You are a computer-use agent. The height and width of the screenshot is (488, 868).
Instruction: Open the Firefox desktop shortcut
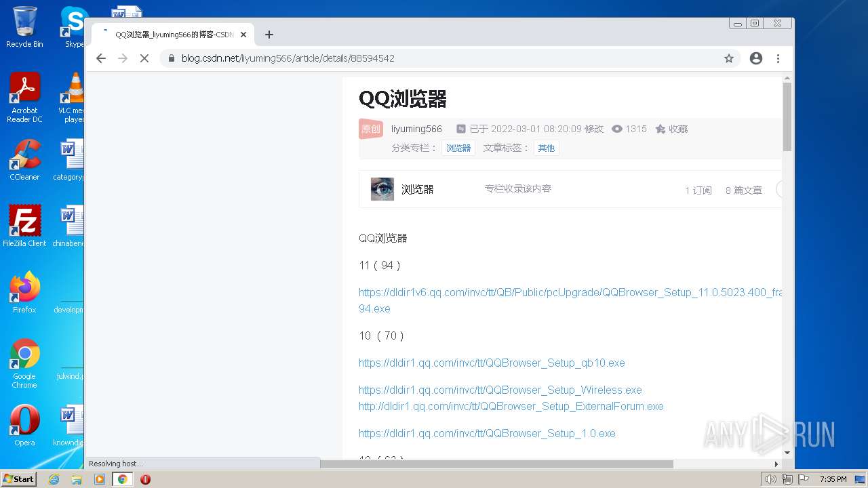(x=24, y=292)
